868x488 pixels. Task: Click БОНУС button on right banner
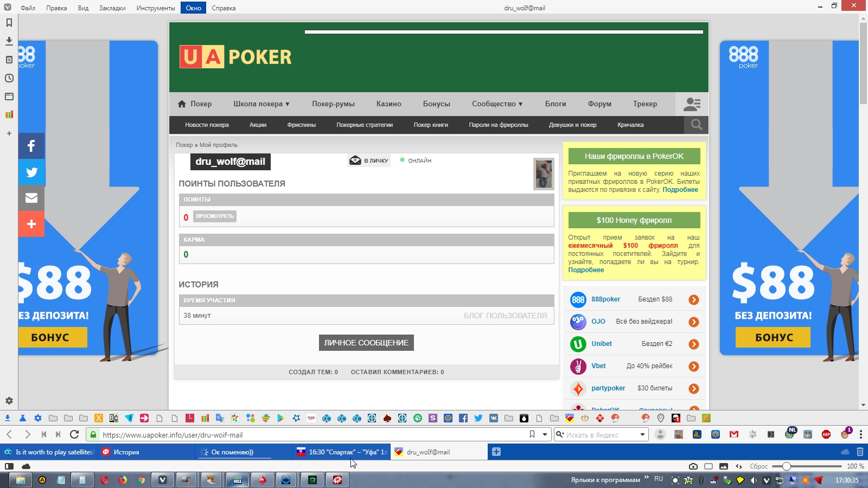[773, 337]
